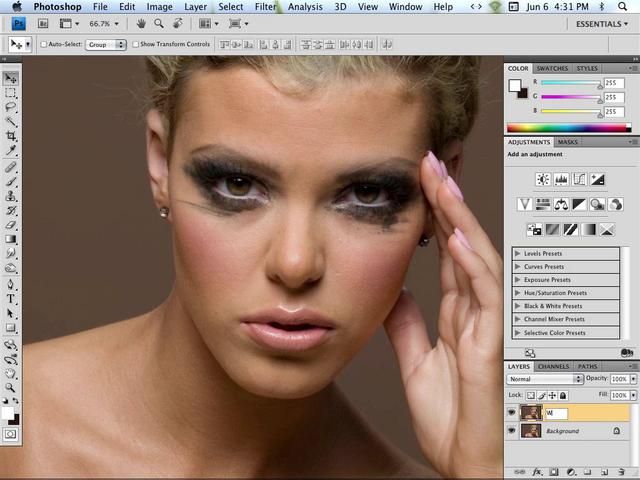Add a Photo Filter adjustment
Viewport: 640px width, 480px height.
tap(598, 204)
